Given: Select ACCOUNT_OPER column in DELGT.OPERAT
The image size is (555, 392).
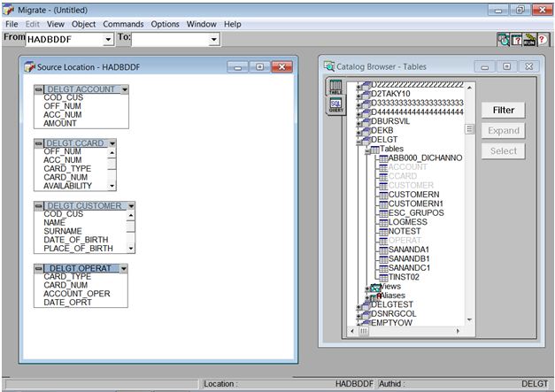Looking at the screenshot, I should (x=77, y=294).
